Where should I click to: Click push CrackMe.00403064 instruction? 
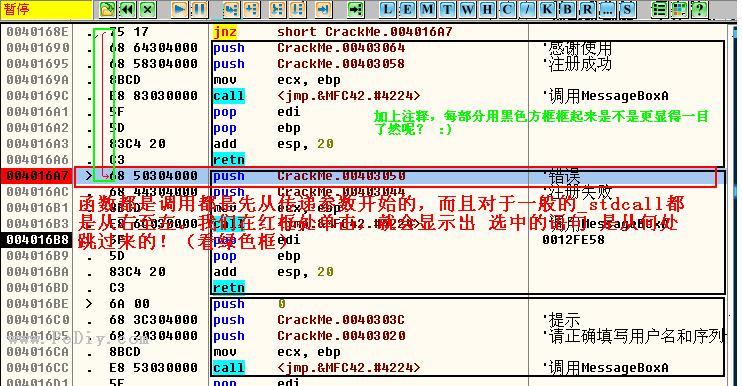point(309,48)
